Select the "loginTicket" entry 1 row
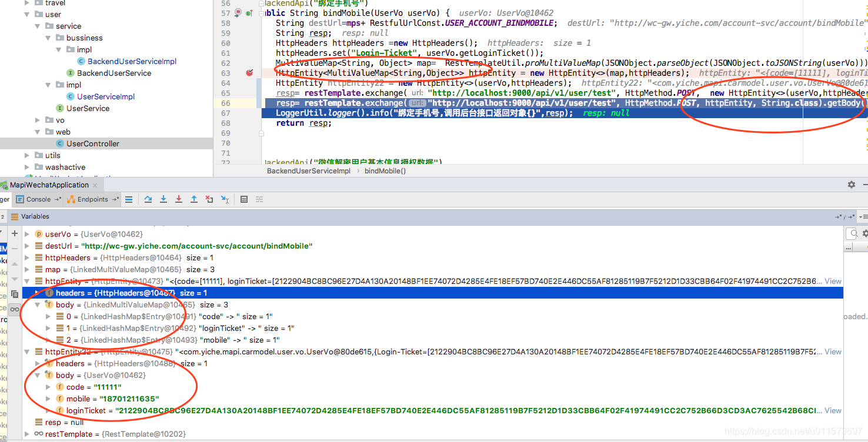 433,328
